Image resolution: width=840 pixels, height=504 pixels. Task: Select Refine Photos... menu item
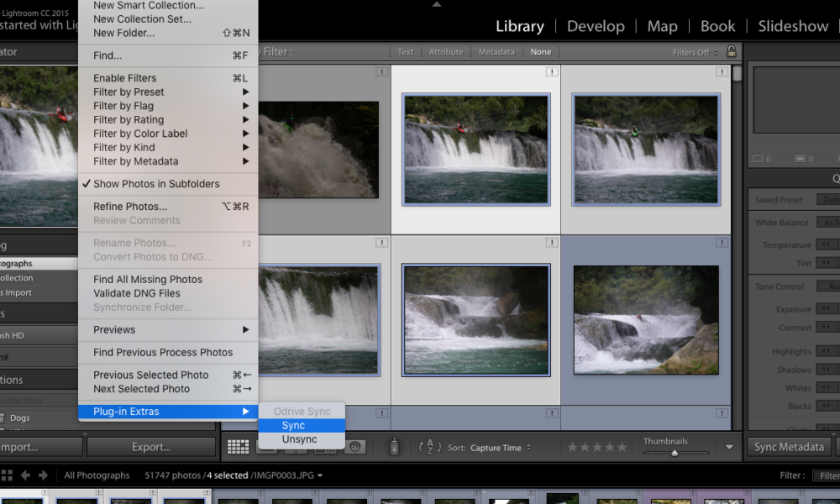pyautogui.click(x=168, y=207)
